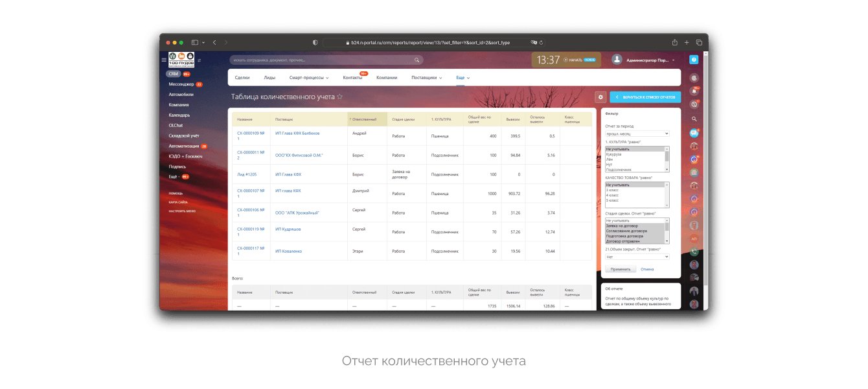
Task: Open НАСТРОИТЬ МЕНЮ in left sidebar
Action: [182, 211]
